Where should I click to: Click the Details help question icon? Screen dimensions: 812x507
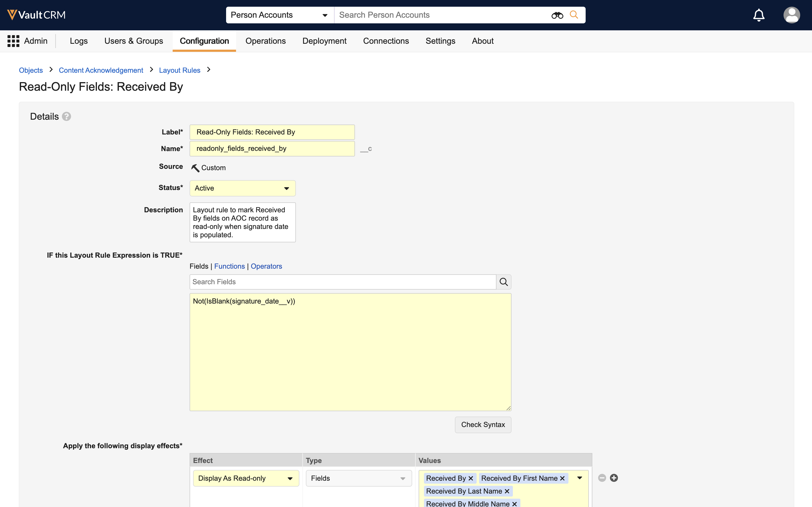point(66,116)
